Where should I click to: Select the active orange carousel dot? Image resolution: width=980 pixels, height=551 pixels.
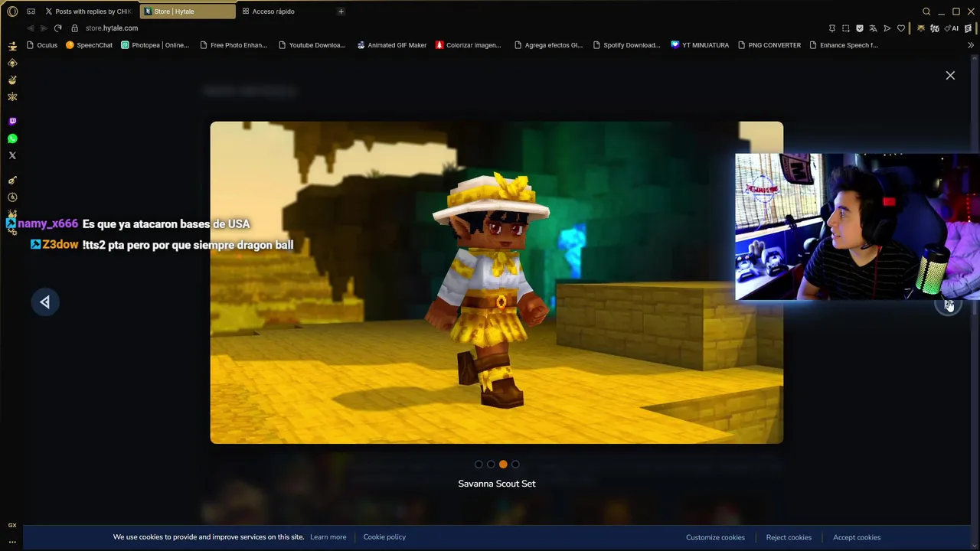coord(503,464)
